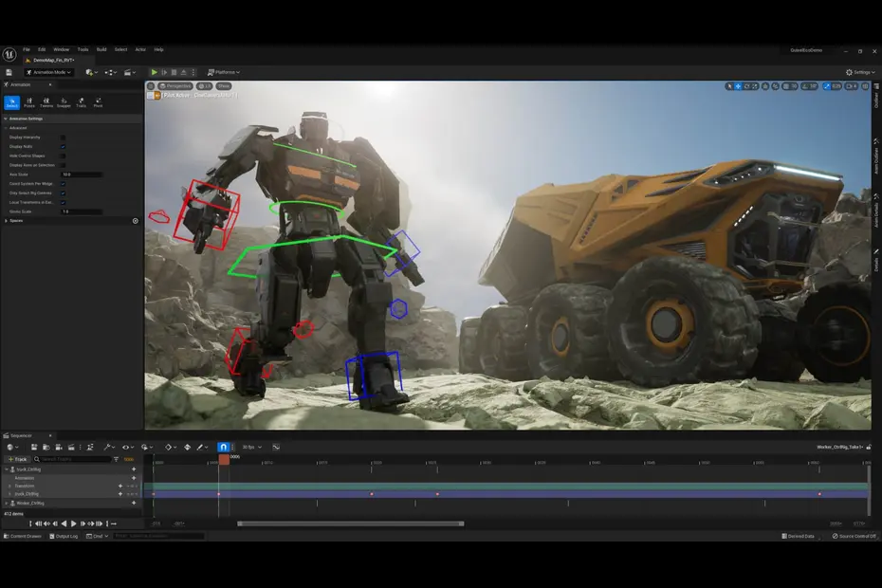Activate the Select tool in Animation panel

point(11,102)
